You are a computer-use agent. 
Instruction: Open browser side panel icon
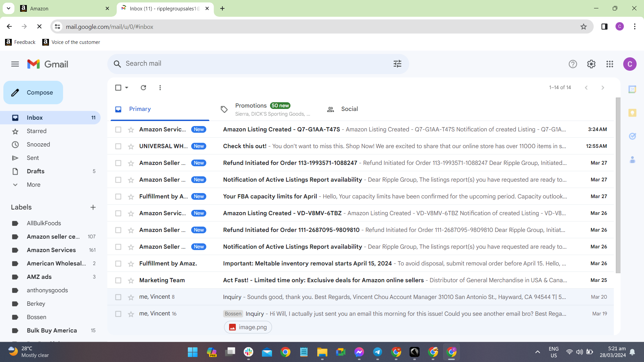604,26
